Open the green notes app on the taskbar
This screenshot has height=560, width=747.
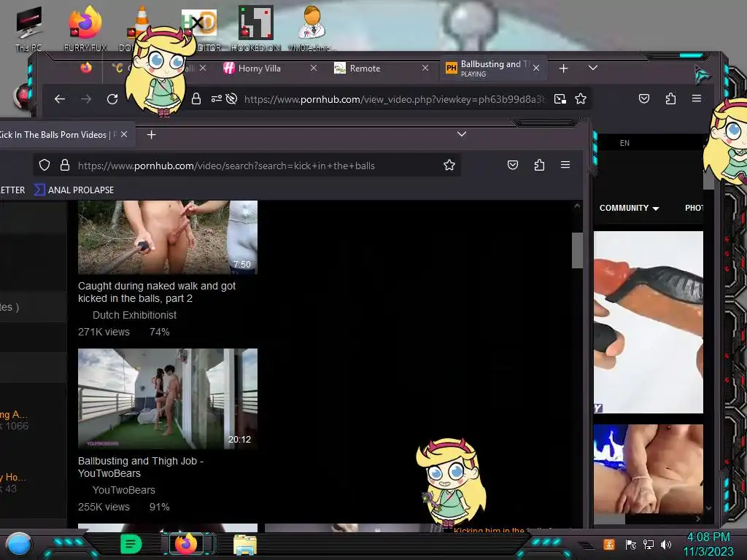pos(131,544)
